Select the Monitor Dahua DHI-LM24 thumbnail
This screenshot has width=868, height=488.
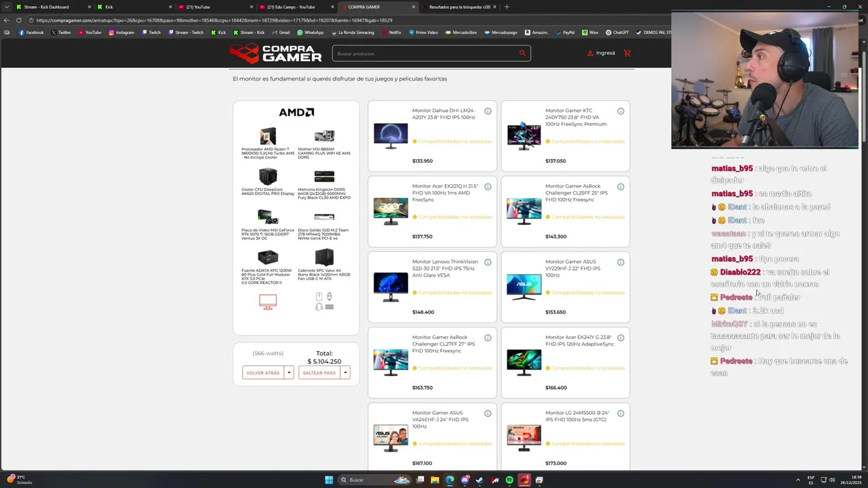(x=391, y=136)
